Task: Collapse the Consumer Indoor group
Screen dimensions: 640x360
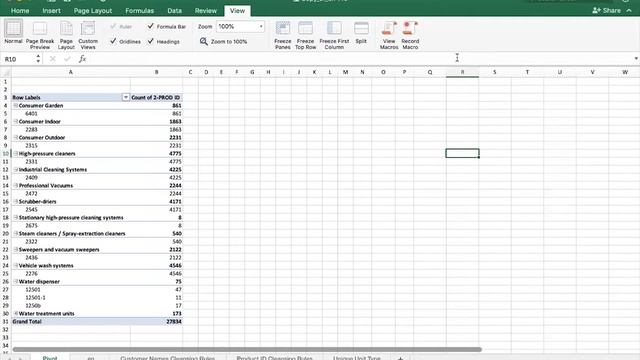Action: tap(16, 121)
